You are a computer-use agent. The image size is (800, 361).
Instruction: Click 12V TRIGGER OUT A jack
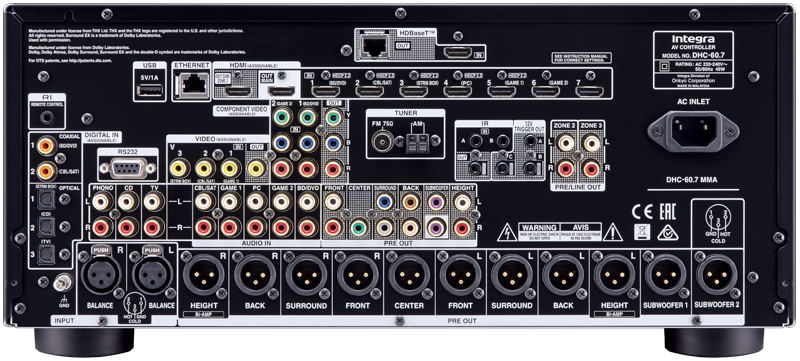(x=532, y=140)
